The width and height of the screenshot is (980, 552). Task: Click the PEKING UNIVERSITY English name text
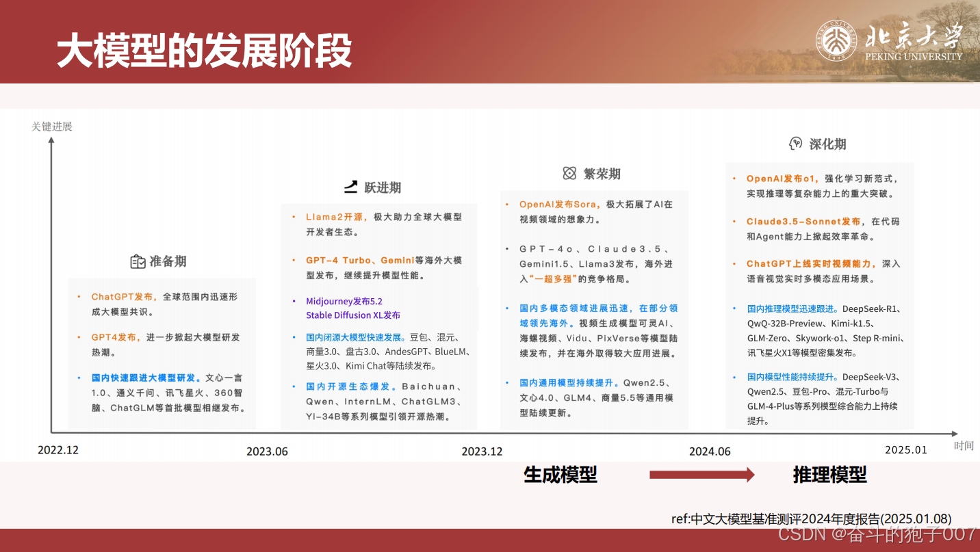[914, 57]
